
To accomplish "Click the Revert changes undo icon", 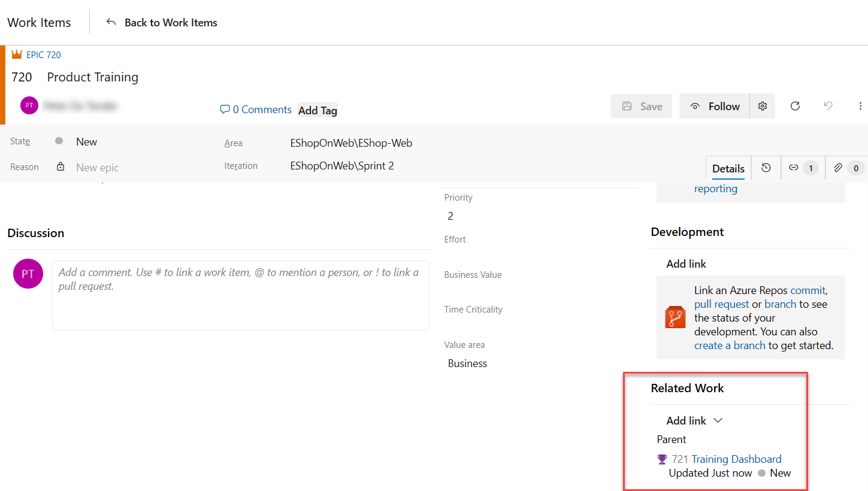I will point(828,106).
